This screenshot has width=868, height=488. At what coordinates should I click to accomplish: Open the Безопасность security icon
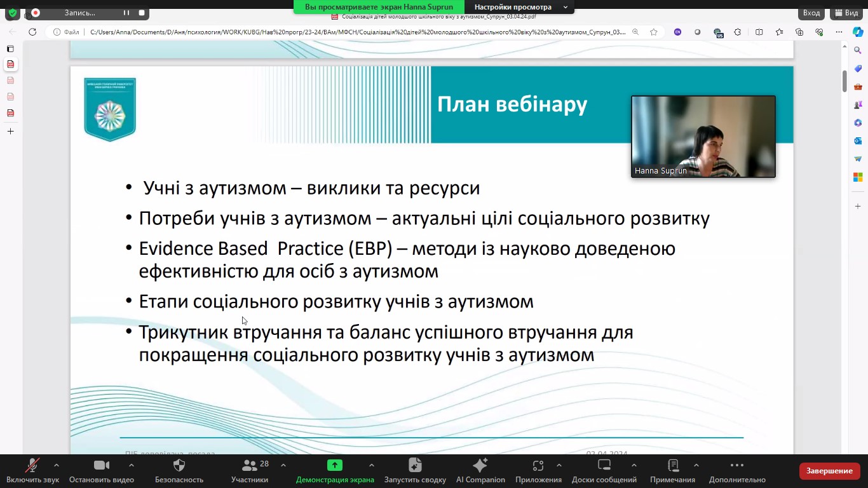179,466
